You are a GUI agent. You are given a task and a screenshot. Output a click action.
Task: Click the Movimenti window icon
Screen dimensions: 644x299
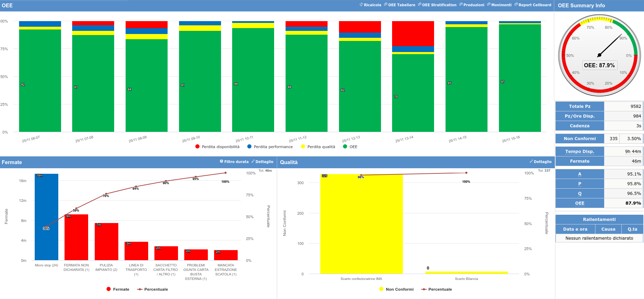pos(489,5)
